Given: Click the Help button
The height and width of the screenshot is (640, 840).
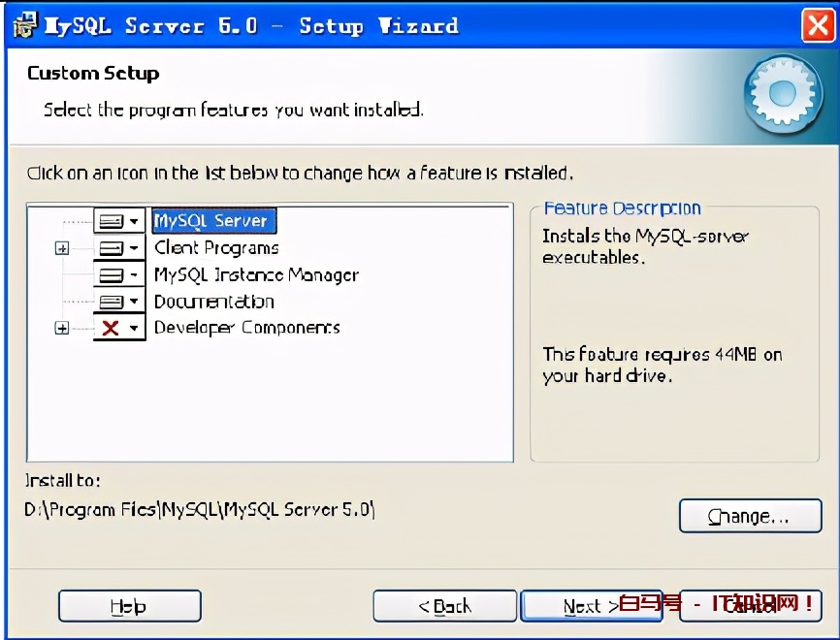Looking at the screenshot, I should (130, 606).
